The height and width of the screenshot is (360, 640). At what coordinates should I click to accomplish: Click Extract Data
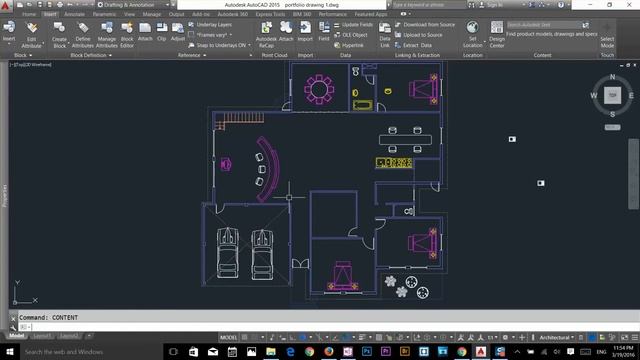point(413,45)
